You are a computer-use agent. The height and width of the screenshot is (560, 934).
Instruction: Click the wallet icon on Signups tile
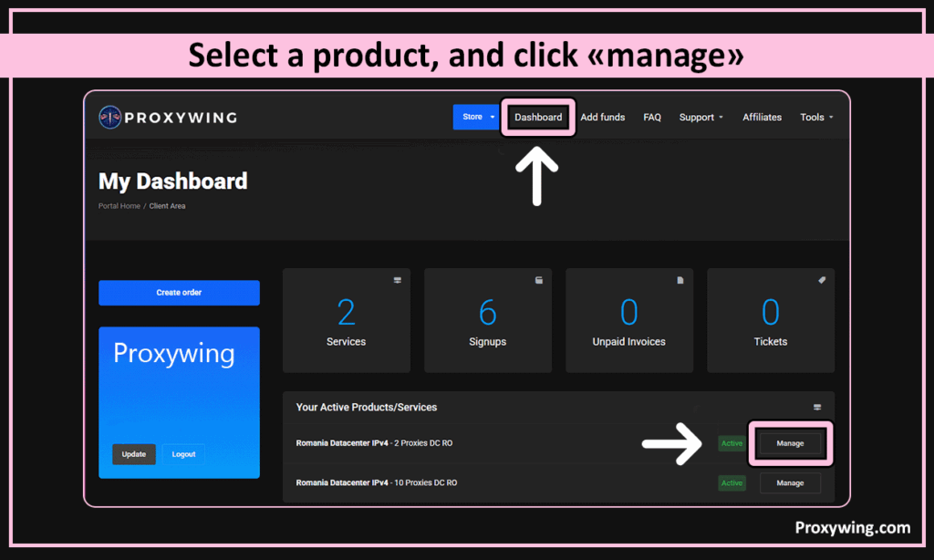point(539,281)
